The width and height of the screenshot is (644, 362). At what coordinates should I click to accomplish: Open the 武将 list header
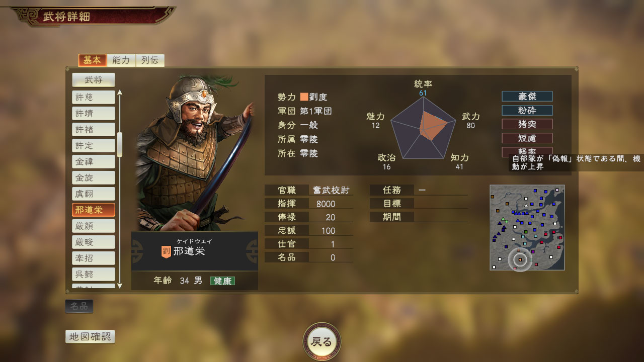(x=94, y=80)
